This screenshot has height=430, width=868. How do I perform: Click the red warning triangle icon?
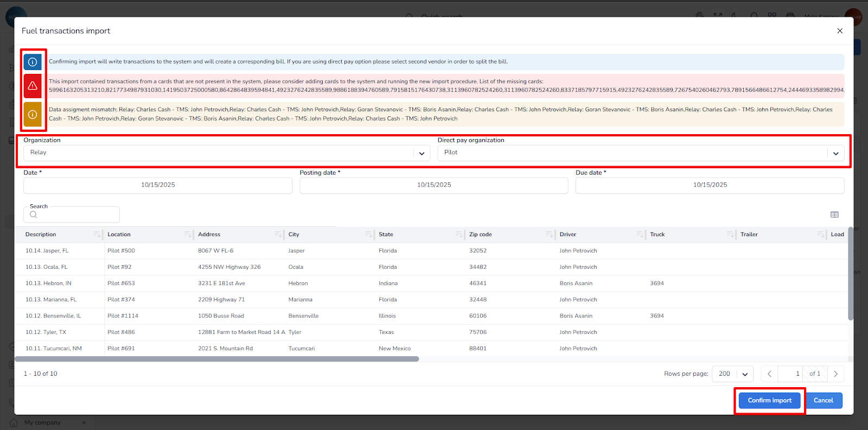click(33, 86)
